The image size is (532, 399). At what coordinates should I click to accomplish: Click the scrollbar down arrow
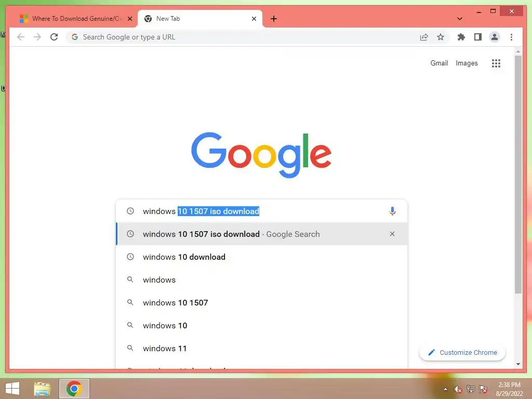click(x=518, y=364)
